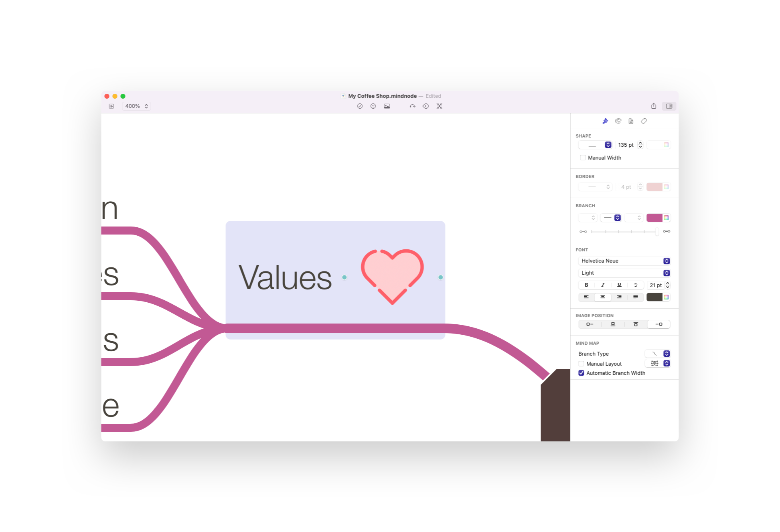780x532 pixels.
Task: Open the Theme palette panel
Action: [x=618, y=121]
